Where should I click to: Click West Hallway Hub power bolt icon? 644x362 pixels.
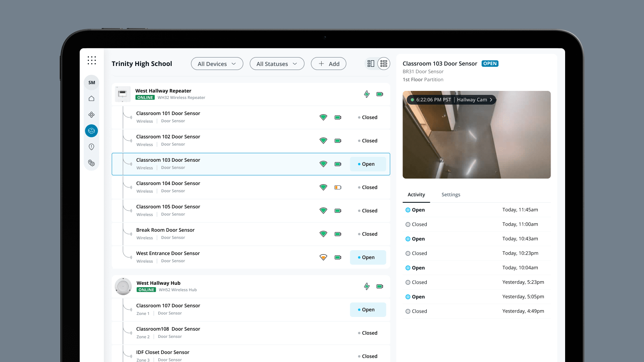click(x=367, y=286)
